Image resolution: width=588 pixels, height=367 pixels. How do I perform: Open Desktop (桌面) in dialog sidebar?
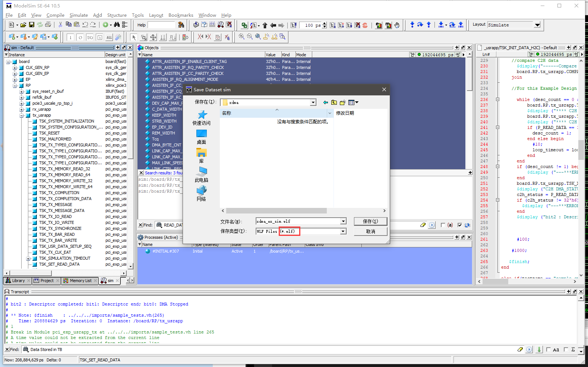pyautogui.click(x=202, y=137)
